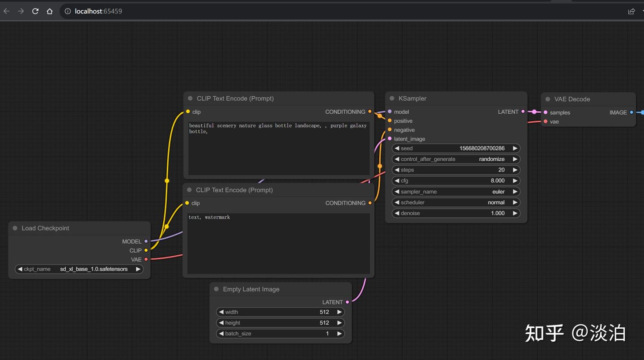Click the MODEL output port on Load Checkpoint
Screen dimensions: 644x360
146,241
